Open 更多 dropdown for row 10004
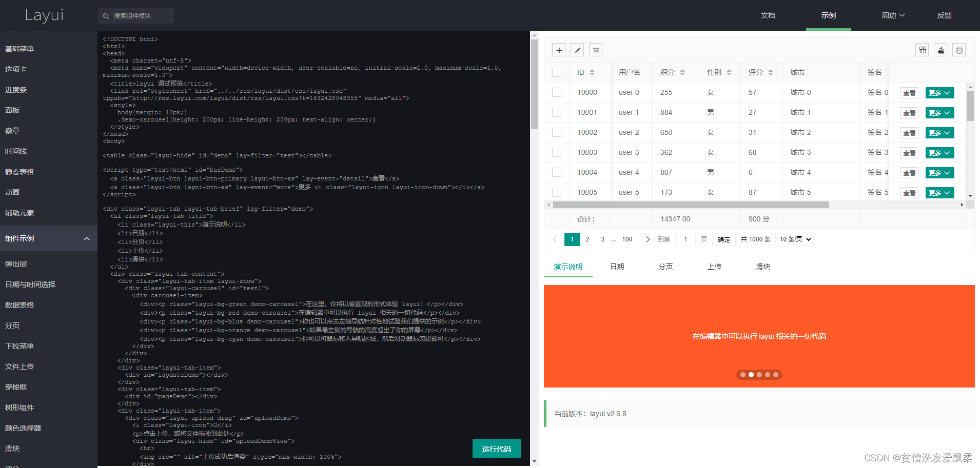This screenshot has width=980, height=468. (x=939, y=173)
